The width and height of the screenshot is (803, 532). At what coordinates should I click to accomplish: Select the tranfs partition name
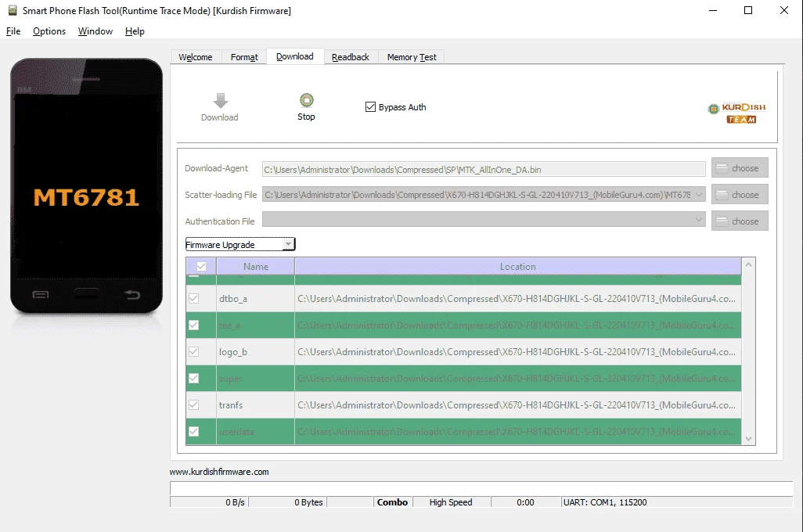coord(231,405)
